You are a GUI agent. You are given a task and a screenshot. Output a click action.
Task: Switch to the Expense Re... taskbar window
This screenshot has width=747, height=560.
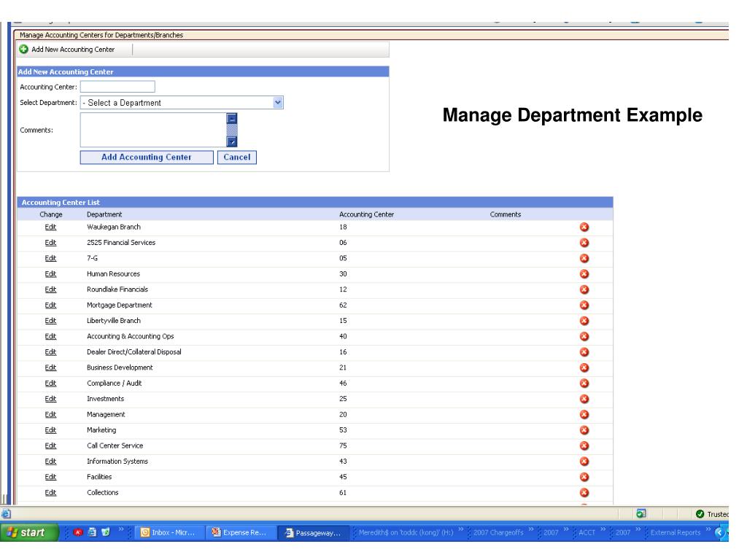tap(241, 532)
